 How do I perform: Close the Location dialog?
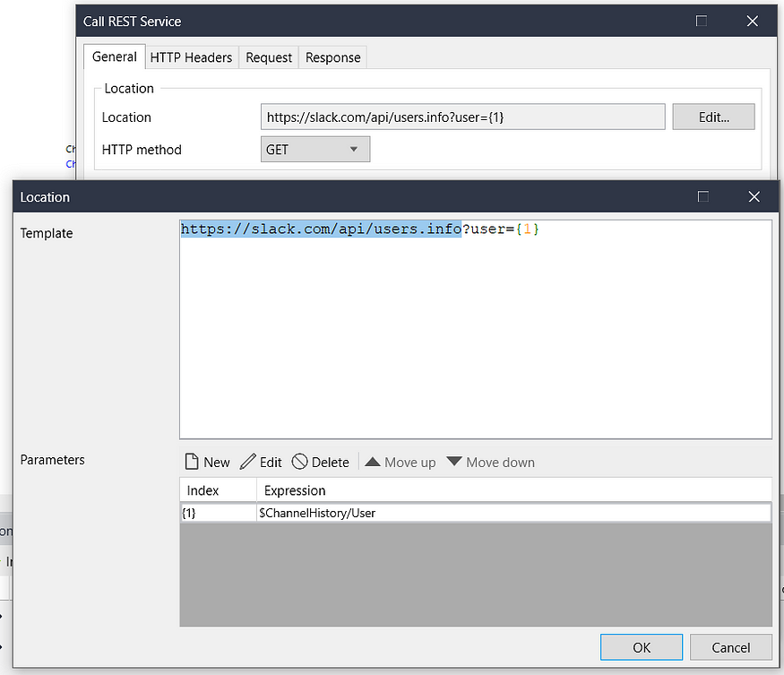[x=754, y=196]
